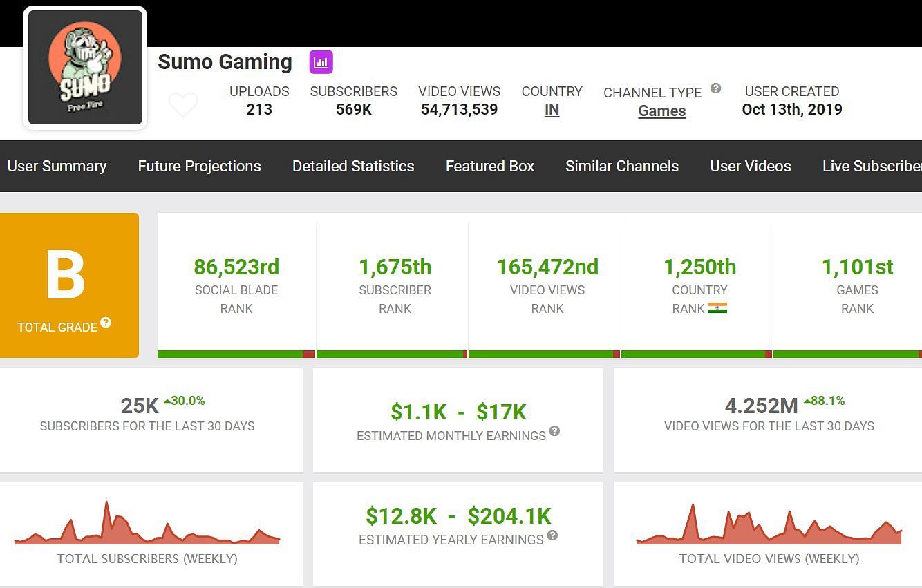
Task: Click the orange B total grade box
Action: pos(69,285)
